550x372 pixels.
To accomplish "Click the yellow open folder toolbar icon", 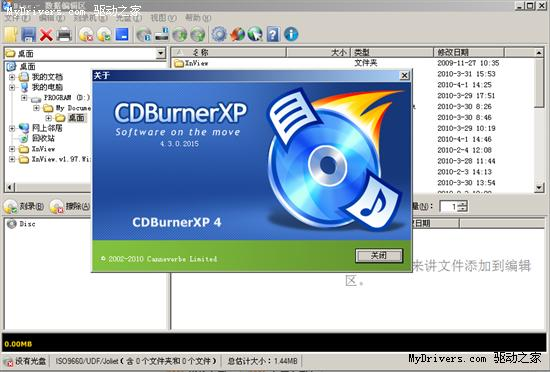I will tap(11, 35).
